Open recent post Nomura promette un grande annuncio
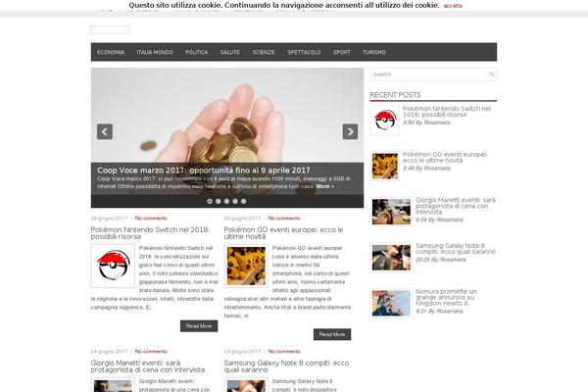The width and height of the screenshot is (588, 392). [x=446, y=297]
